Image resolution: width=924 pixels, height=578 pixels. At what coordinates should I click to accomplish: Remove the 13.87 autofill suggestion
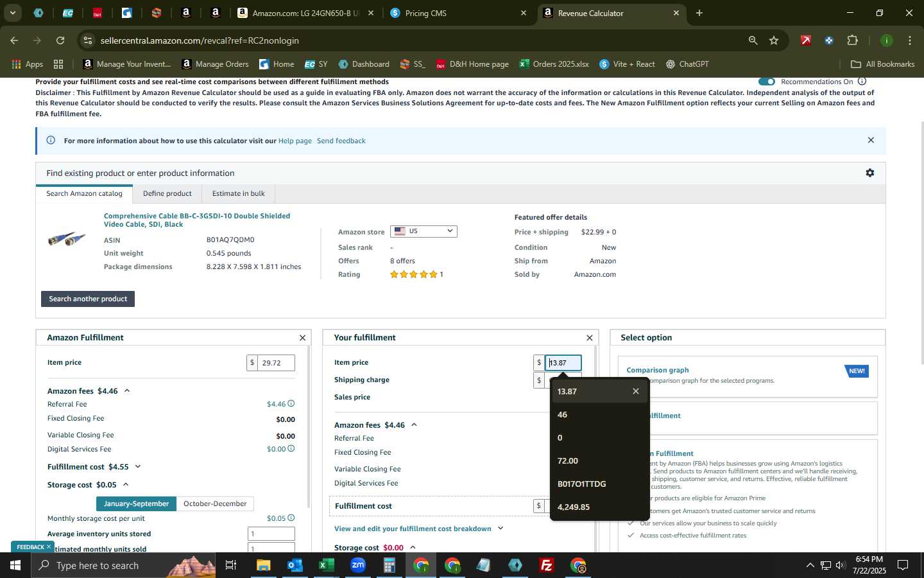coord(636,391)
